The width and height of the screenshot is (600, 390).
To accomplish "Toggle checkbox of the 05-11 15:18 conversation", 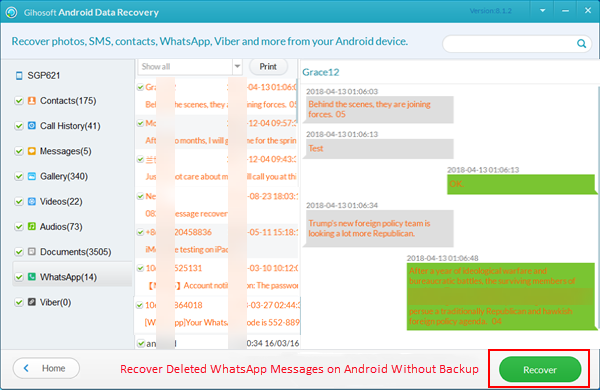I will 140,232.
